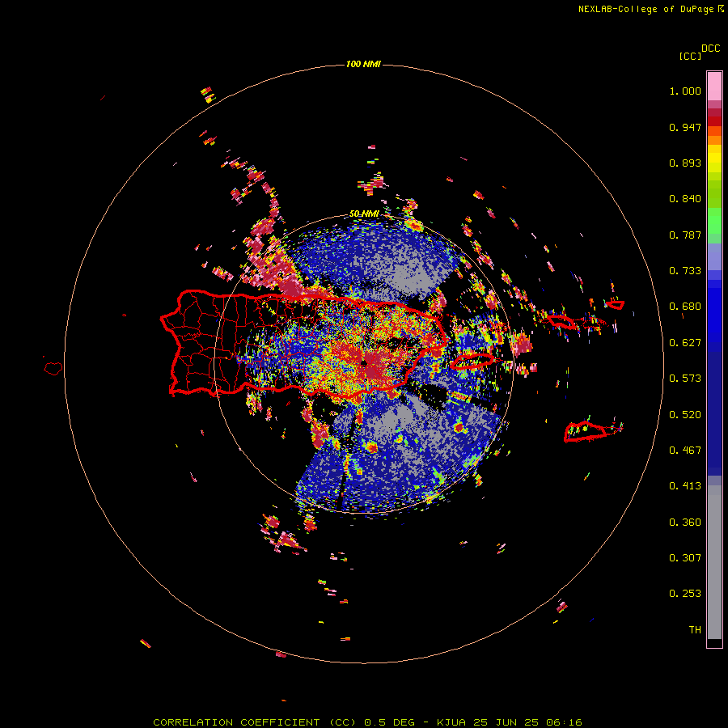Pick the light pink color at scale top

(714, 87)
